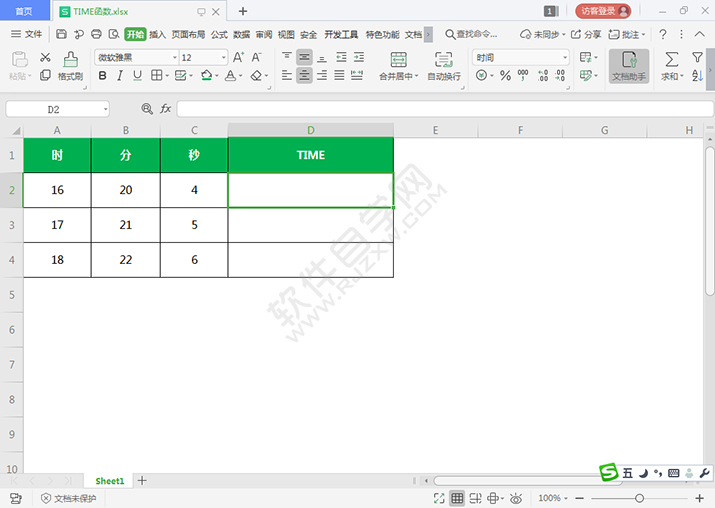715x508 pixels.
Task: Switch to the 插入 (Insert) ribbon tab
Action: pos(157,35)
